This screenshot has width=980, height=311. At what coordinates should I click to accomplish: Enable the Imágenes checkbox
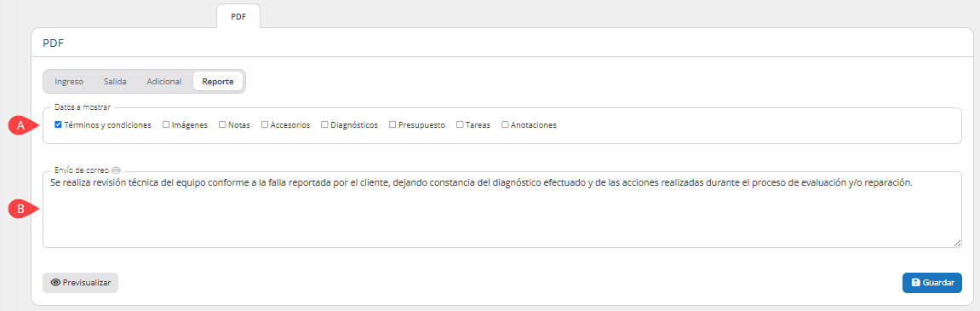pyautogui.click(x=166, y=124)
